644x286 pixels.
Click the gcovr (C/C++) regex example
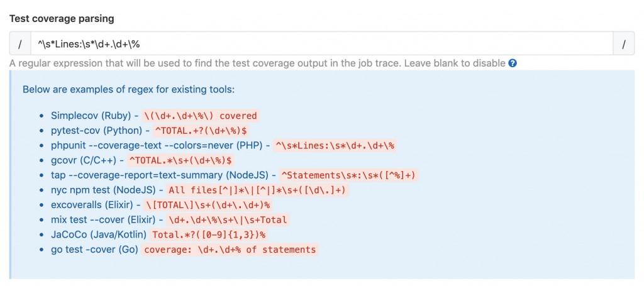[180, 160]
